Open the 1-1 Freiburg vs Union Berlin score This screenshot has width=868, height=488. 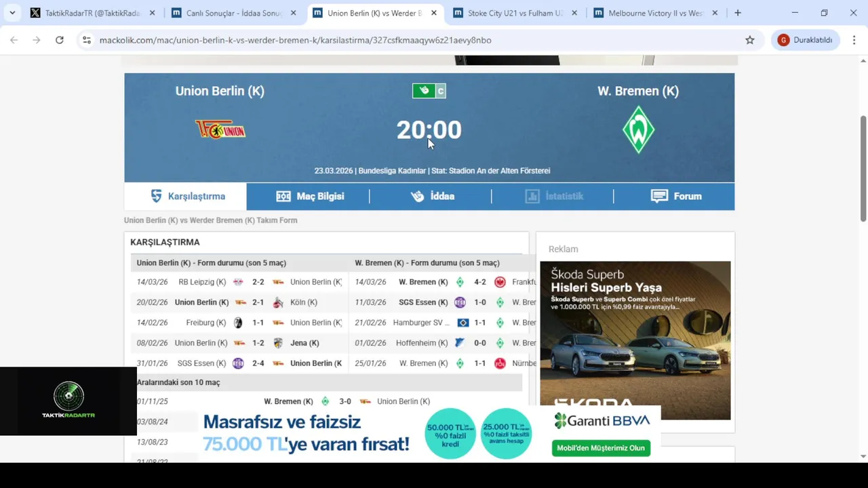click(258, 323)
